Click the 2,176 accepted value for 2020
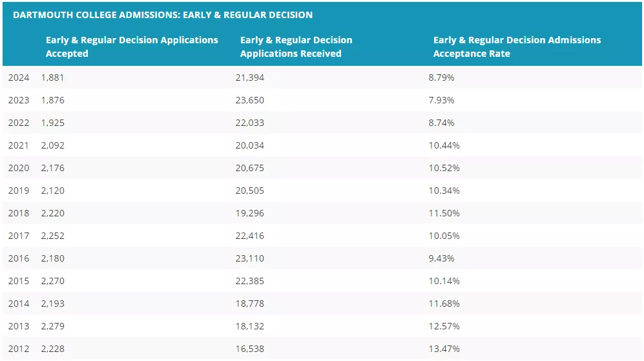The image size is (644, 361). click(x=52, y=168)
